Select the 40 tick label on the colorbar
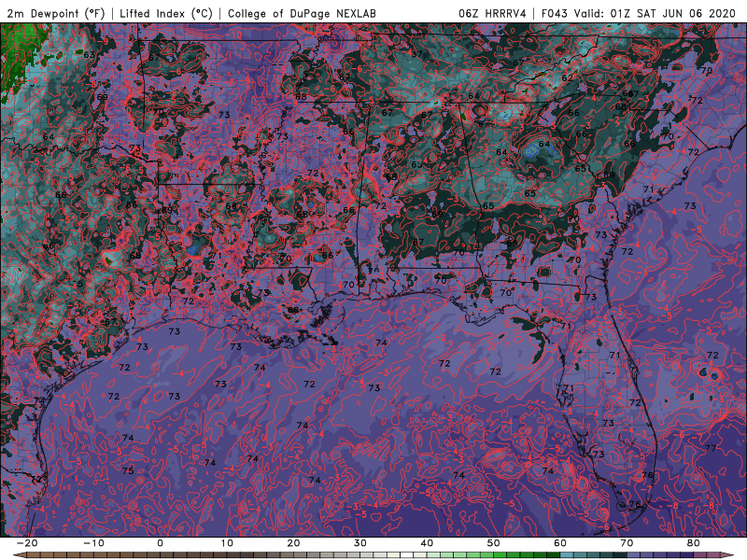Screen dimensions: 747x560 coord(427,543)
